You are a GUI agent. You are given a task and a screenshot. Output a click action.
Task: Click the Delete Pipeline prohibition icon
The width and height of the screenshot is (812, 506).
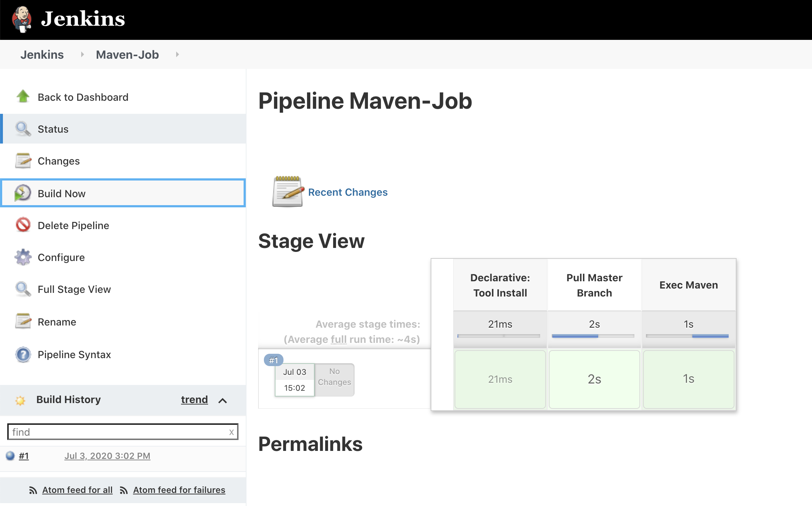click(22, 225)
